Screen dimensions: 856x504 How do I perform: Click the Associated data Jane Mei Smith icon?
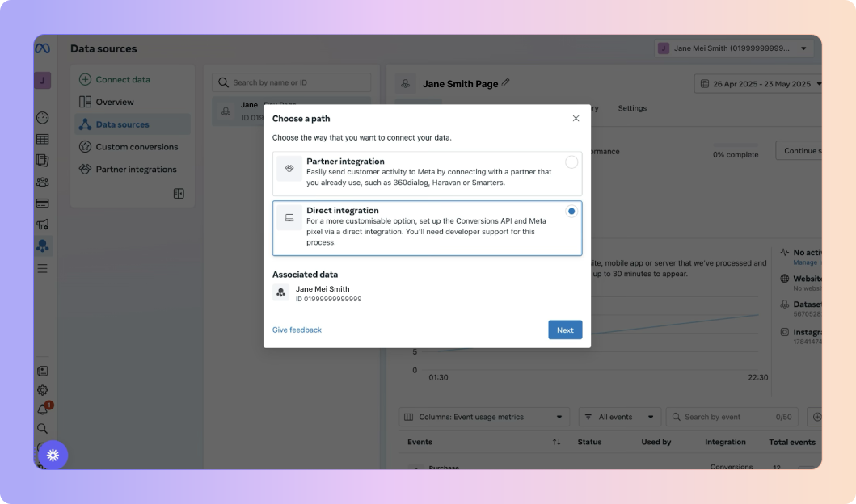280,293
